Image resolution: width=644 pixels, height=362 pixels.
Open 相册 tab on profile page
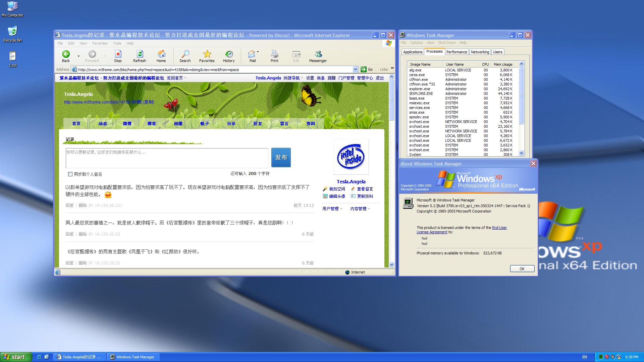click(x=178, y=124)
